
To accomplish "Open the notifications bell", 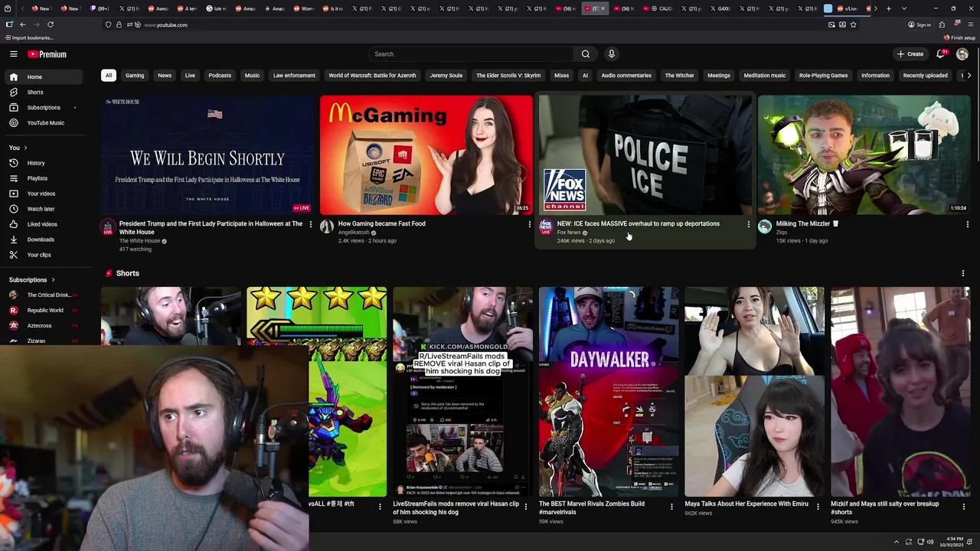I will click(941, 54).
